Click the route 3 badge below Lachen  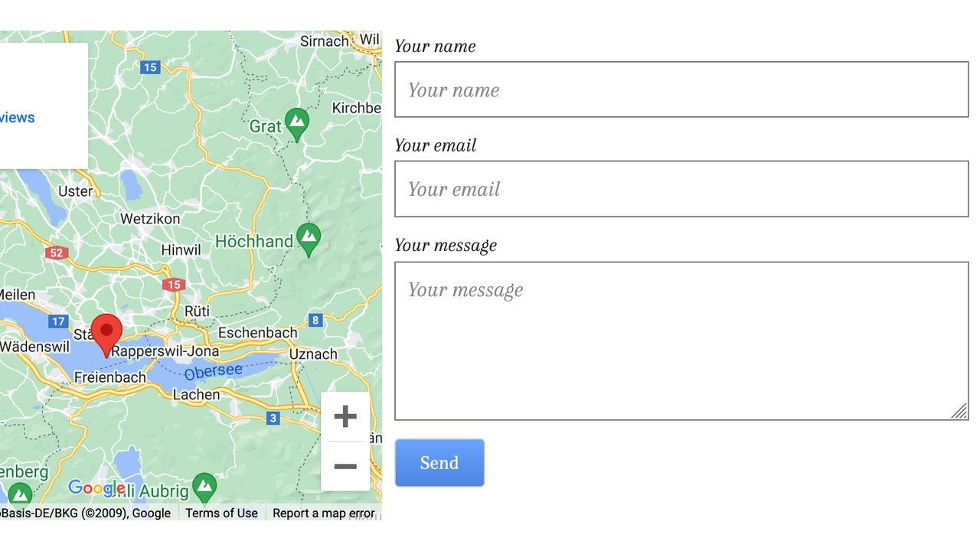pyautogui.click(x=273, y=418)
